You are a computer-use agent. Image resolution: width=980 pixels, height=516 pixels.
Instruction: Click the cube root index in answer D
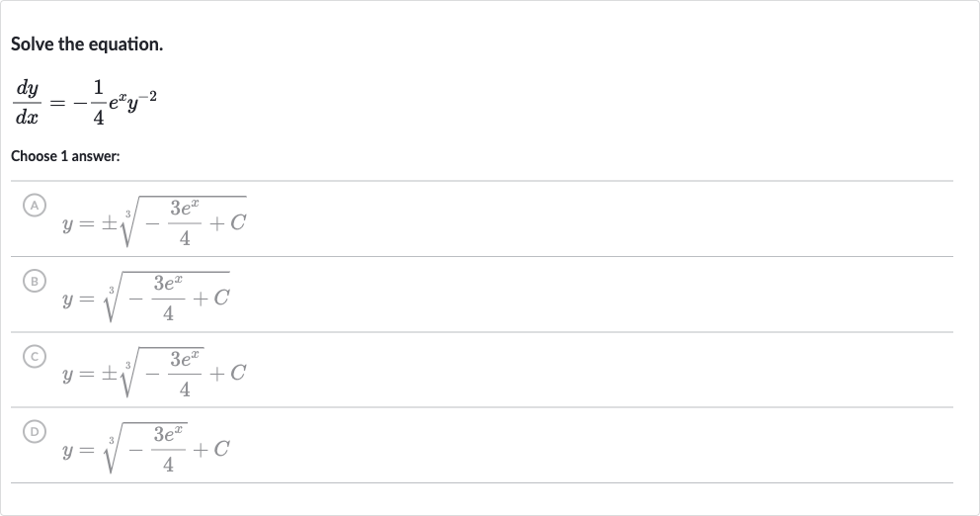(x=112, y=441)
